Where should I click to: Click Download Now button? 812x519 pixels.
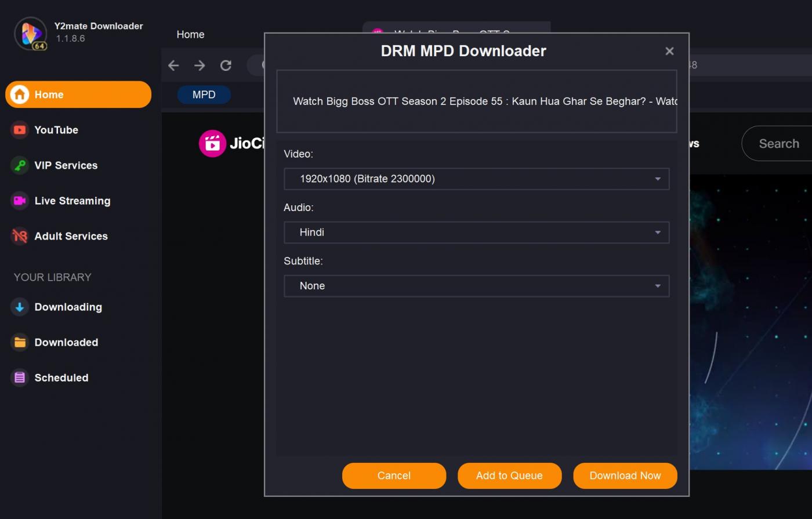(625, 476)
